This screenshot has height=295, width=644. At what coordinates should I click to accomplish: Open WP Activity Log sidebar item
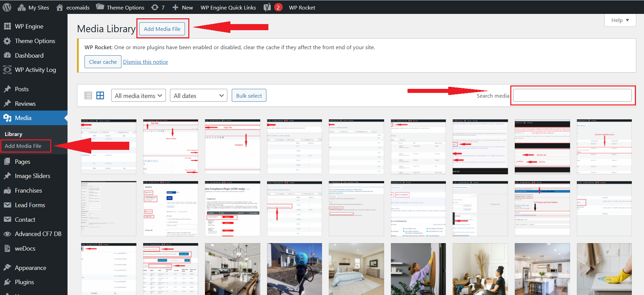(x=34, y=70)
